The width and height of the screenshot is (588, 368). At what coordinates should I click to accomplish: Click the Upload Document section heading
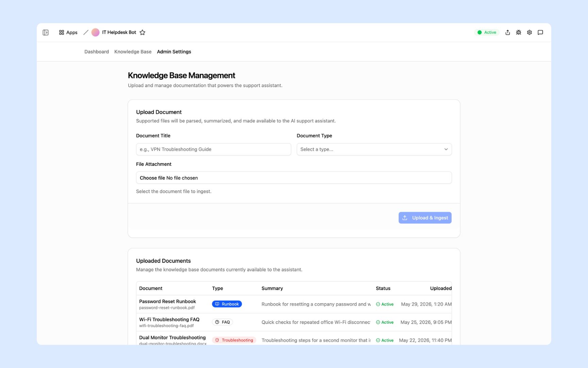point(159,112)
